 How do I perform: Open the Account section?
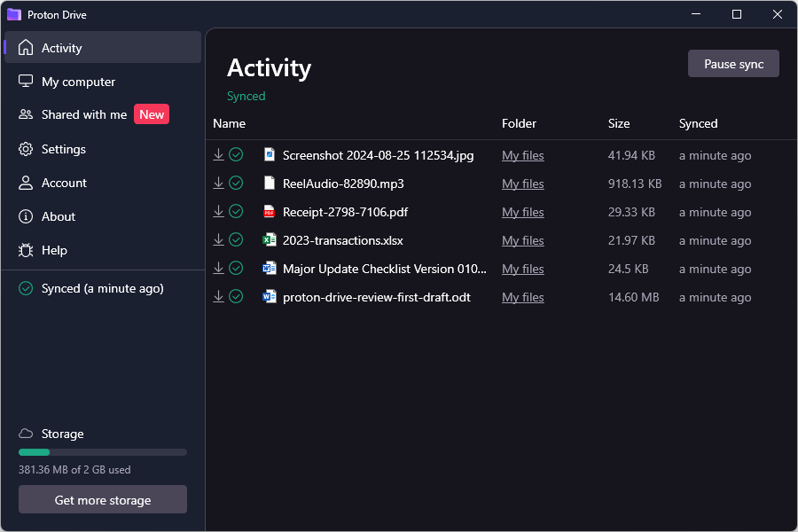click(x=103, y=183)
